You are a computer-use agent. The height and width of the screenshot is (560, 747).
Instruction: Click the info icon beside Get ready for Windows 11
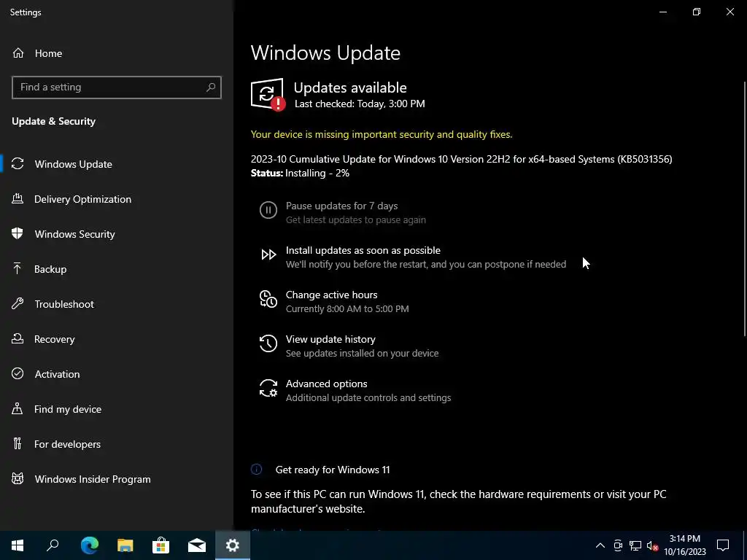[x=256, y=470]
